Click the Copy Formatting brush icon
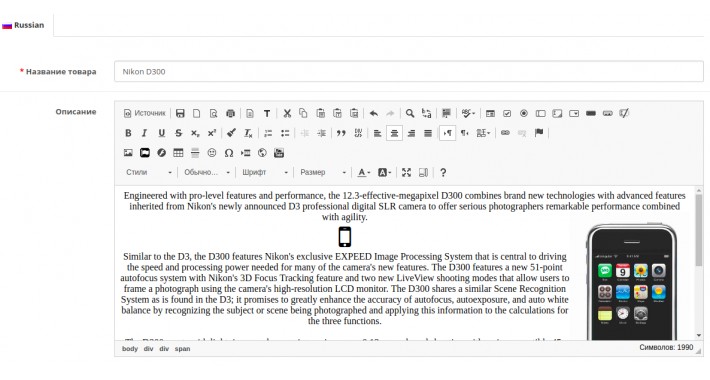710x380 pixels. [231, 133]
